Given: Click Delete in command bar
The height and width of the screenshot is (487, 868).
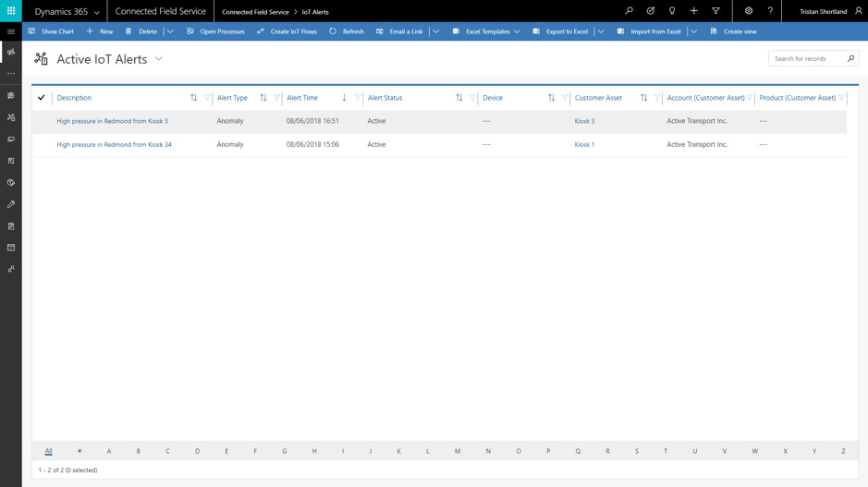Looking at the screenshot, I should [141, 31].
